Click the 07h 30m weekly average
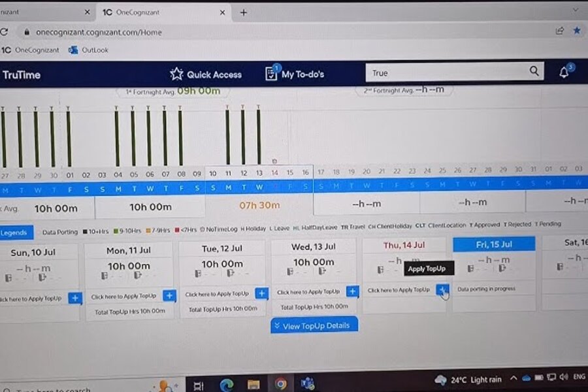The image size is (588, 392). [259, 205]
